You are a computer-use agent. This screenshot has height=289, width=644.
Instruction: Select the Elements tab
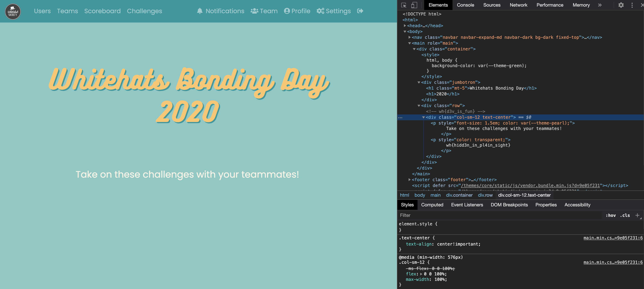(x=438, y=5)
